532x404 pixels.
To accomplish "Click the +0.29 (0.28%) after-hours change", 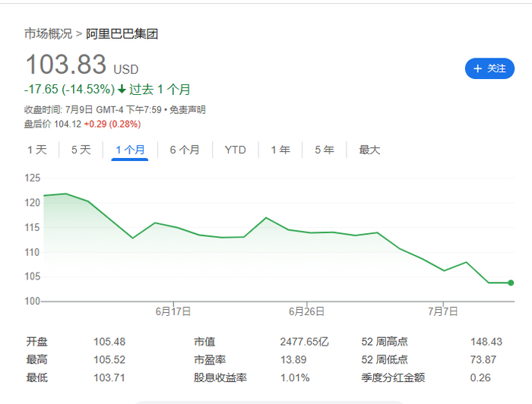I will (x=112, y=124).
